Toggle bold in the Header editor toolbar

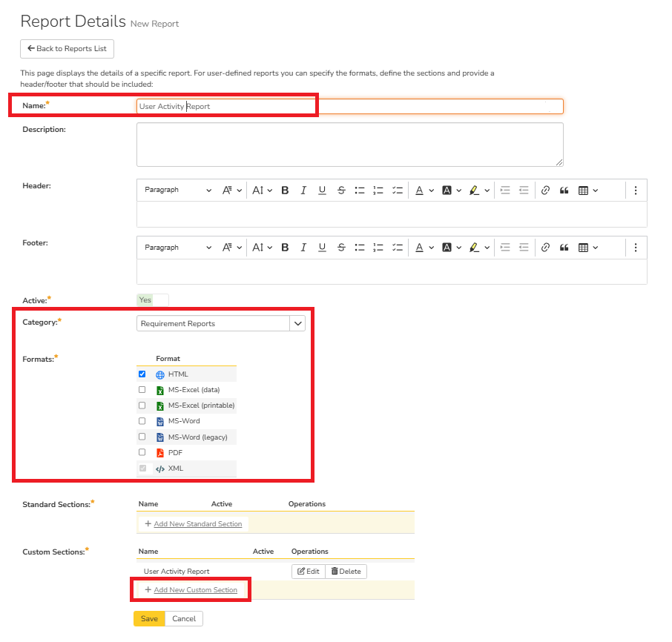point(285,191)
